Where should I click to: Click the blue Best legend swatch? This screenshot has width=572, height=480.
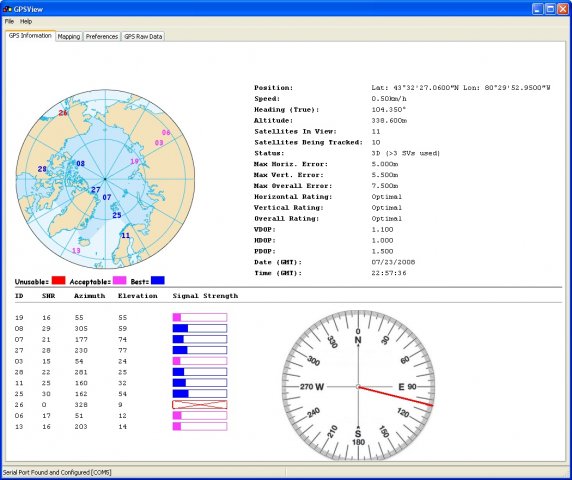[158, 280]
